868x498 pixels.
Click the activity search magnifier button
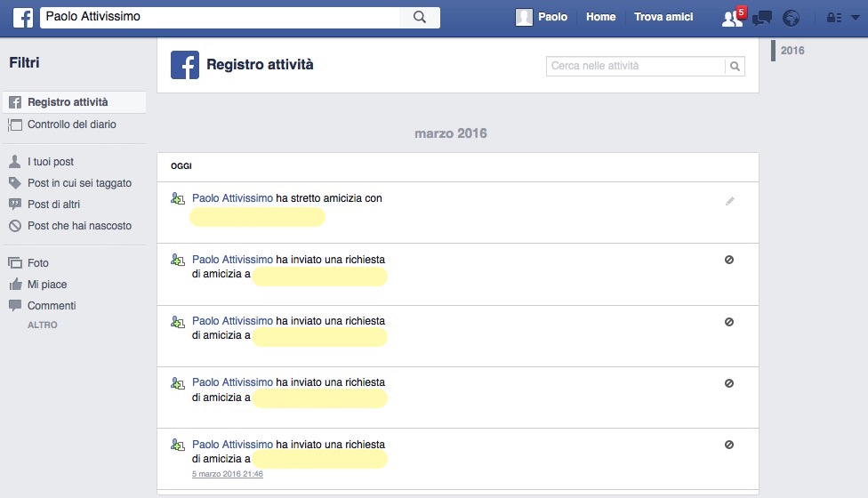735,67
